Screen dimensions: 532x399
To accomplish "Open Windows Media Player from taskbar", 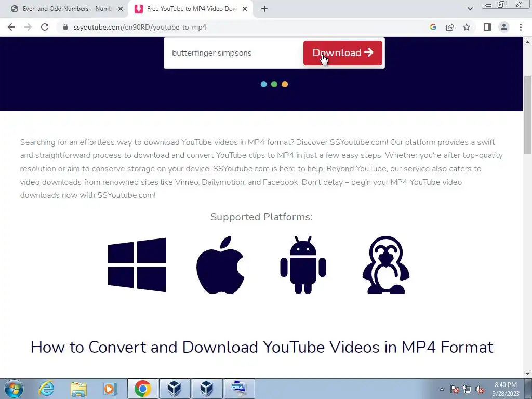I will [x=110, y=389].
